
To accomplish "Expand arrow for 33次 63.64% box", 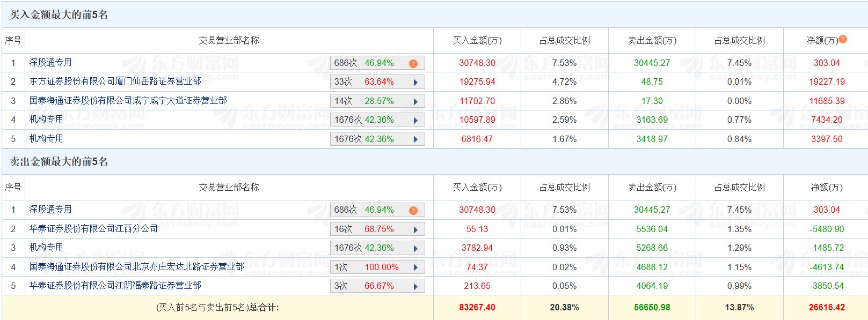I will pyautogui.click(x=415, y=83).
